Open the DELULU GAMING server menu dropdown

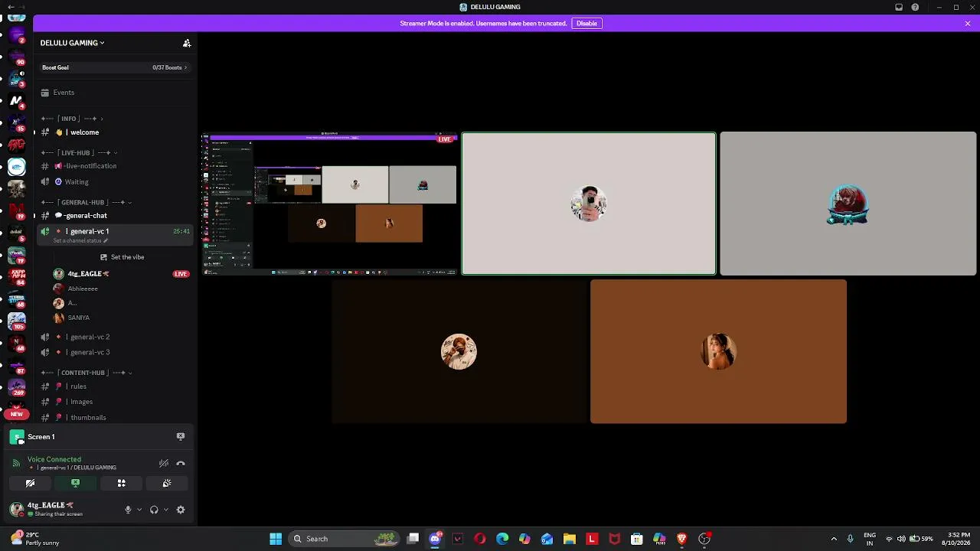pyautogui.click(x=73, y=44)
